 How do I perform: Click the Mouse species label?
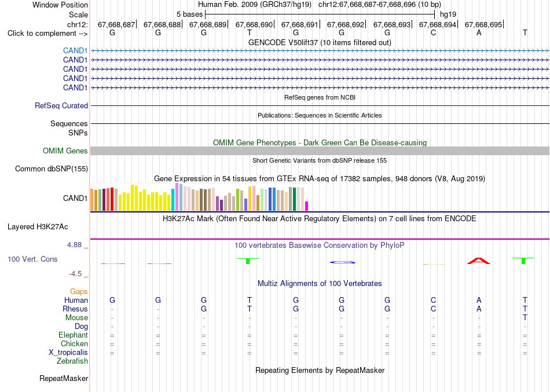[76, 318]
